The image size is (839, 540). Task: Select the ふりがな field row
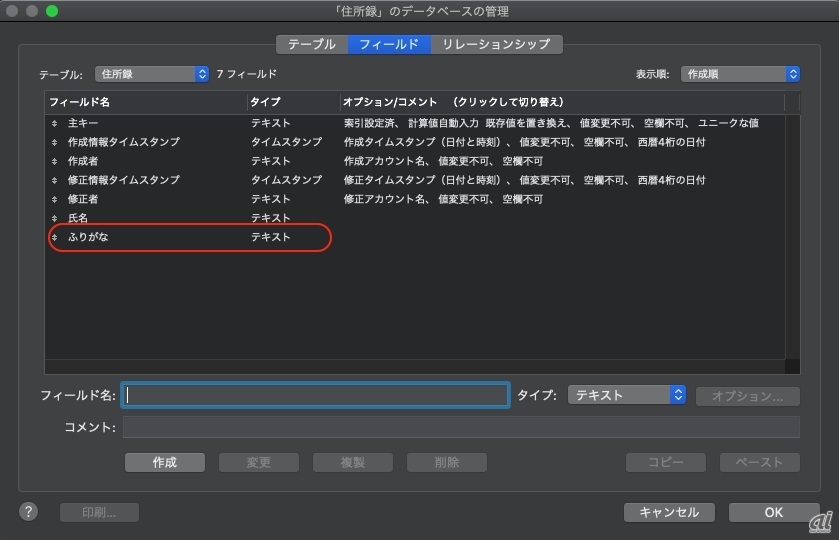415,237
